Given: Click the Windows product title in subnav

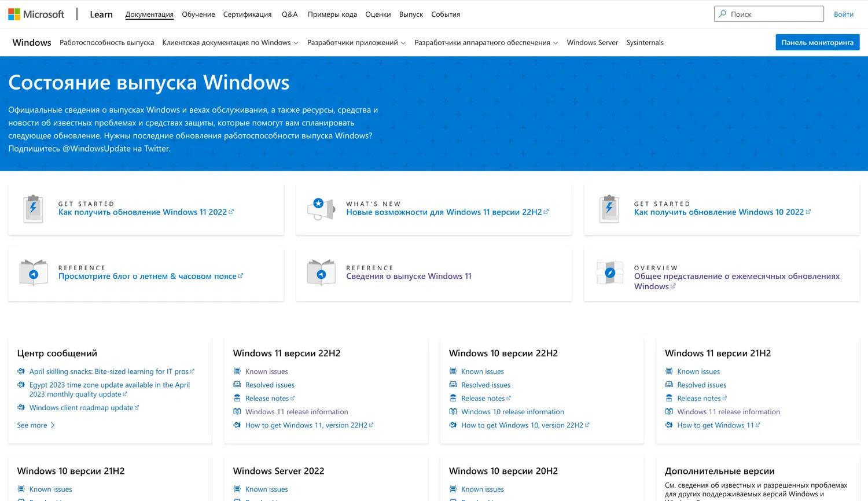Looking at the screenshot, I should pos(32,43).
